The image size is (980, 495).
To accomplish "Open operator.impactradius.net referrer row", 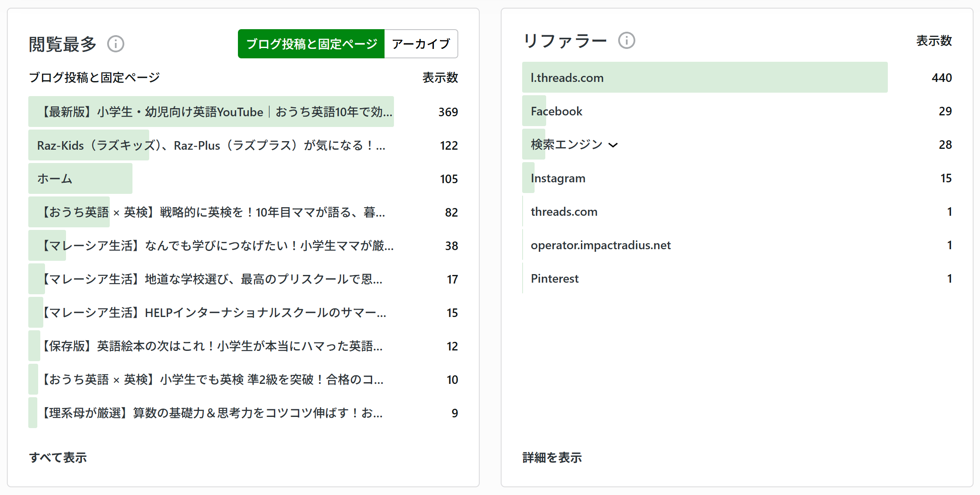I will tap(600, 245).
